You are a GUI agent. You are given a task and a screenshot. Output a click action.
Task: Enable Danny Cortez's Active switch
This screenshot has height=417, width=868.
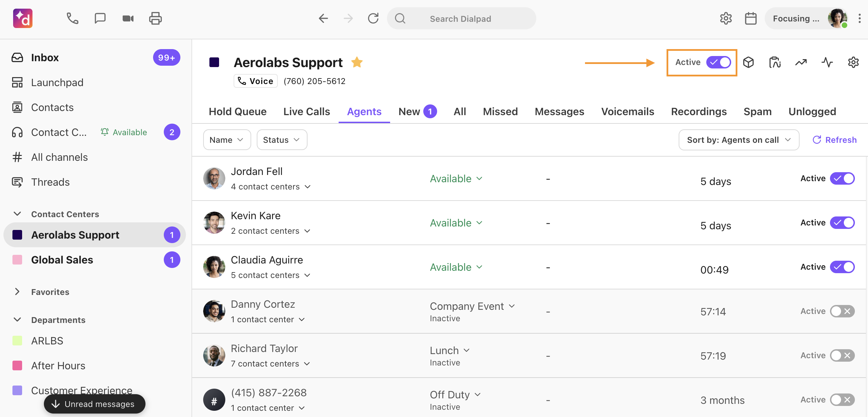(x=842, y=311)
